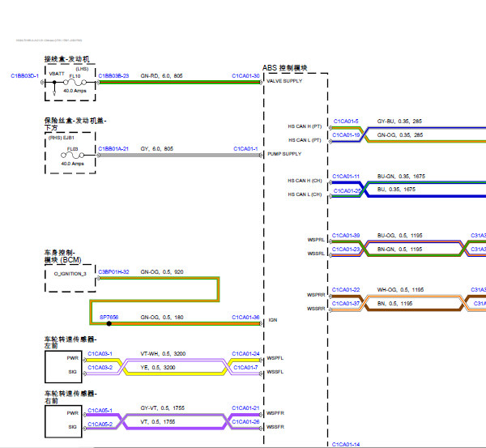The image size is (486, 448).
Task: Select wire spec GN-OG, 0.35, 285
Action: coord(400,134)
